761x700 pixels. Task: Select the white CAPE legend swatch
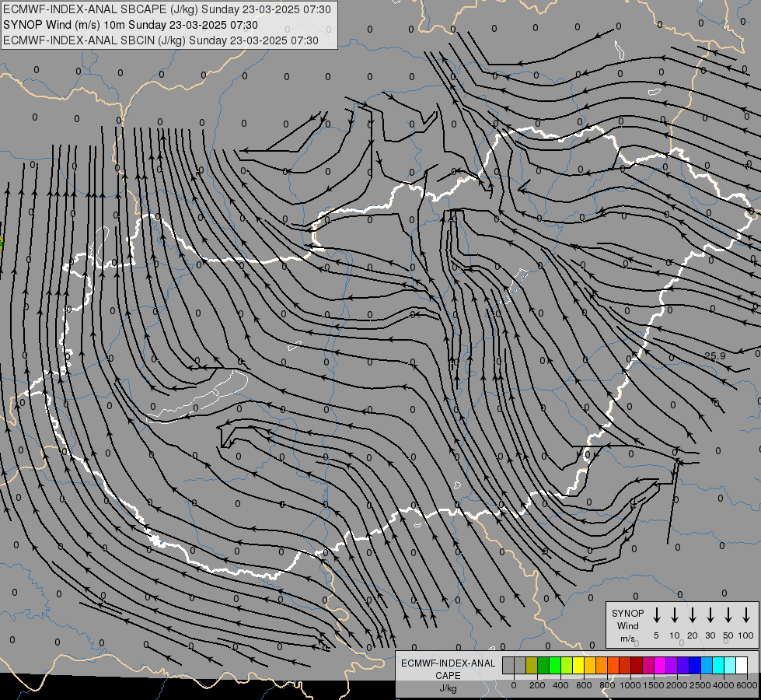tap(742, 666)
